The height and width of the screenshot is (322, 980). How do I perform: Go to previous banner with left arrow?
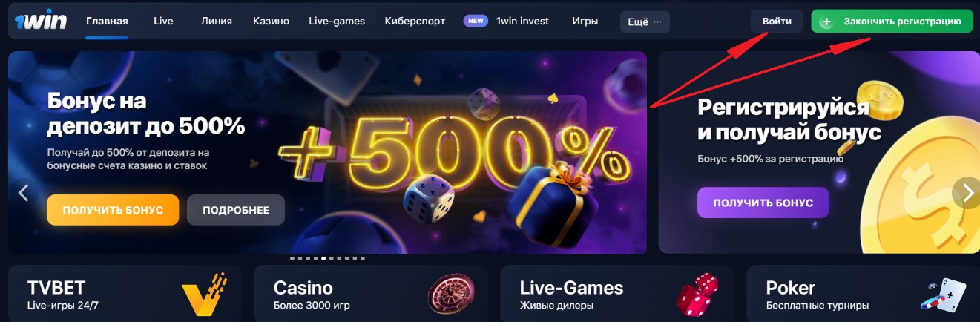(x=23, y=193)
